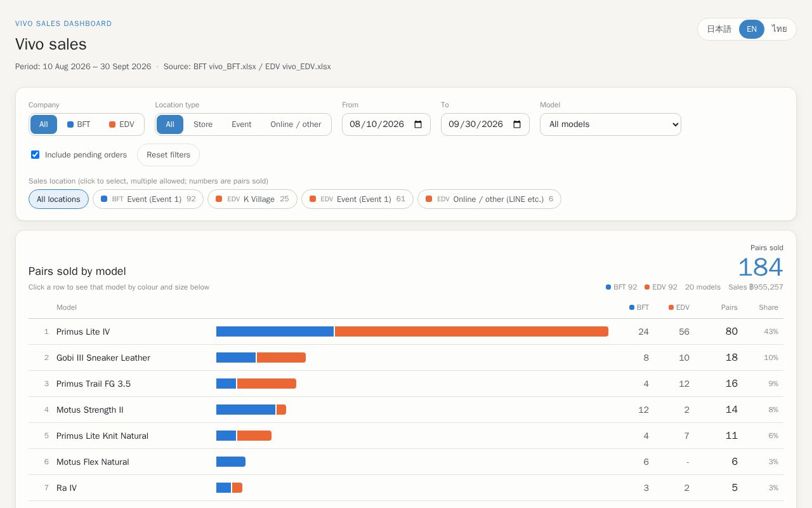Open the Primus Lite IV row
The image size is (812, 508).
click(406, 331)
